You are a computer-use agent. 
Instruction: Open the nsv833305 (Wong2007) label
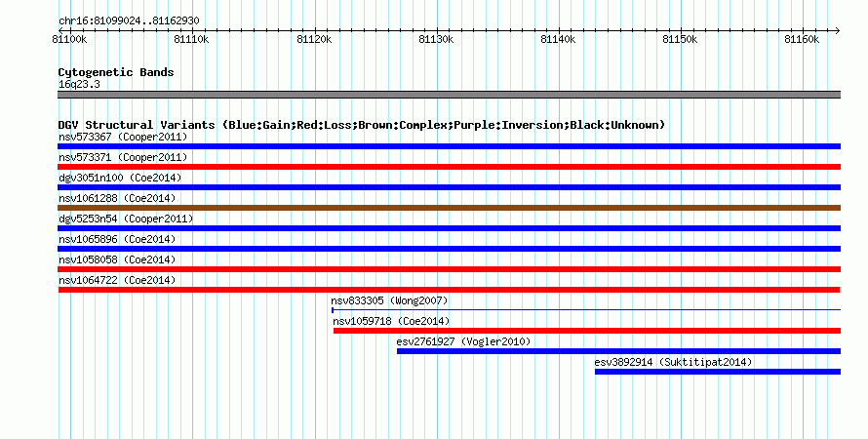tap(389, 300)
